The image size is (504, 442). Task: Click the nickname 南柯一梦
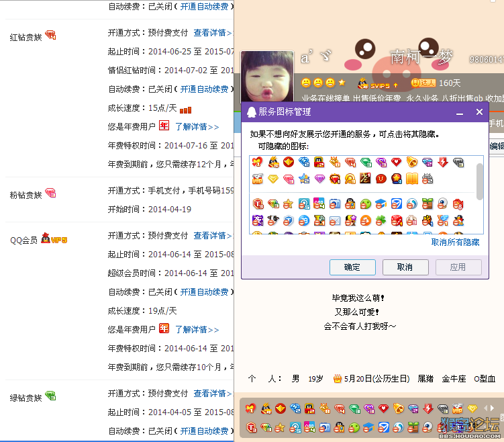click(x=421, y=57)
